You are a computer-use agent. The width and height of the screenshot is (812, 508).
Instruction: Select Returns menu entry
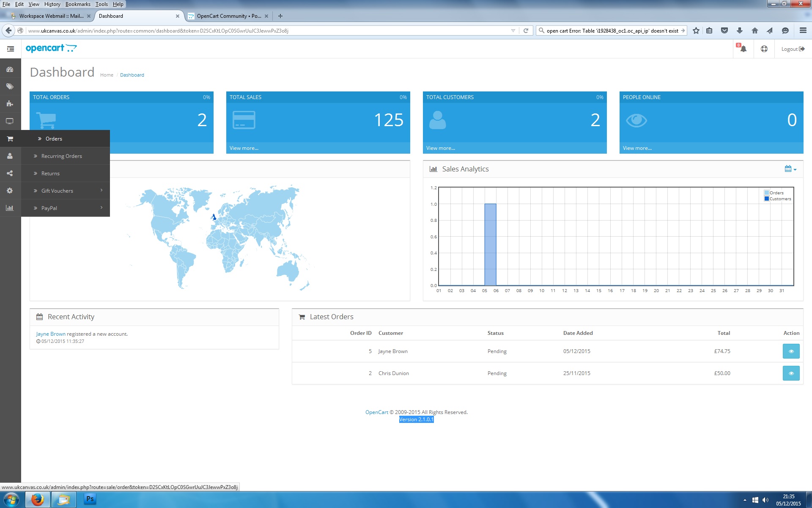(66, 174)
